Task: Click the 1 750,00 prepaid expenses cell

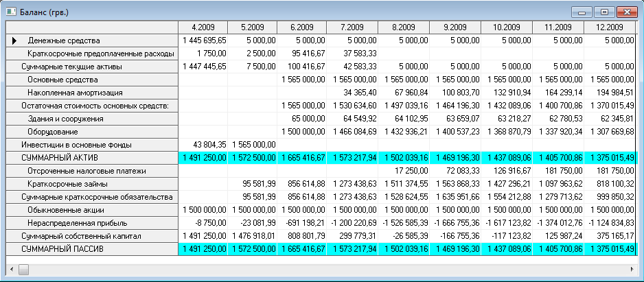Action: [203, 54]
